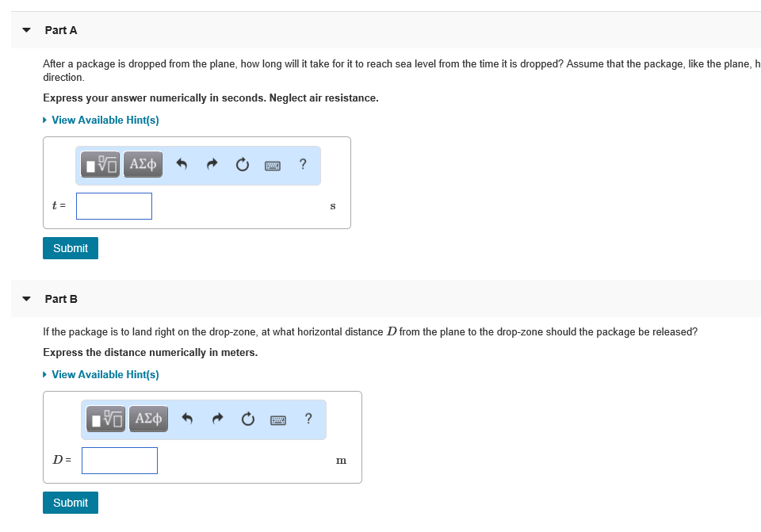Click the D = answer input field

(x=120, y=461)
